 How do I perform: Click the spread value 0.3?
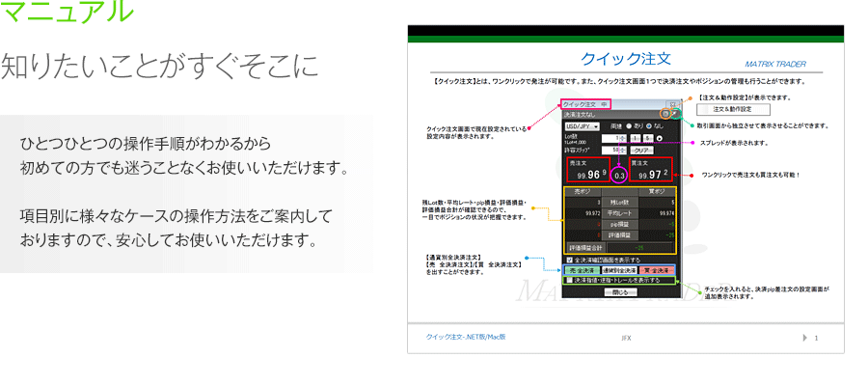coord(619,176)
